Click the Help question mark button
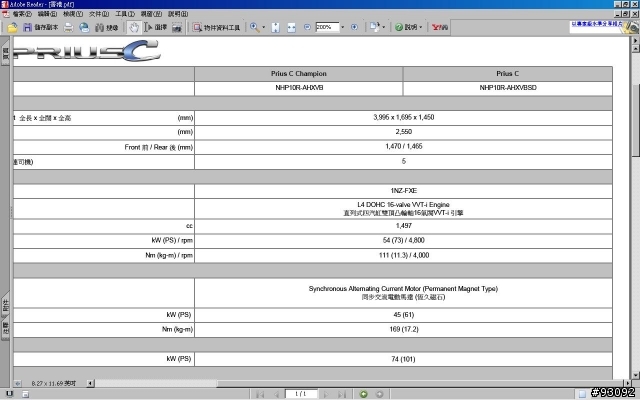Screen dimensions: 640x400 [x=406, y=27]
